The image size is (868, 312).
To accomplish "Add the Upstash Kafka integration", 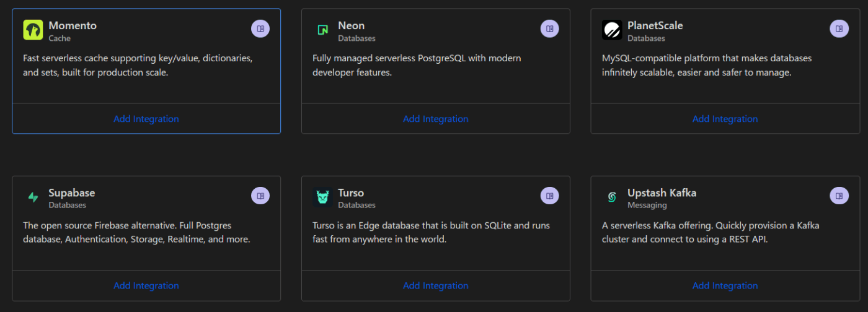I will pos(725,285).
